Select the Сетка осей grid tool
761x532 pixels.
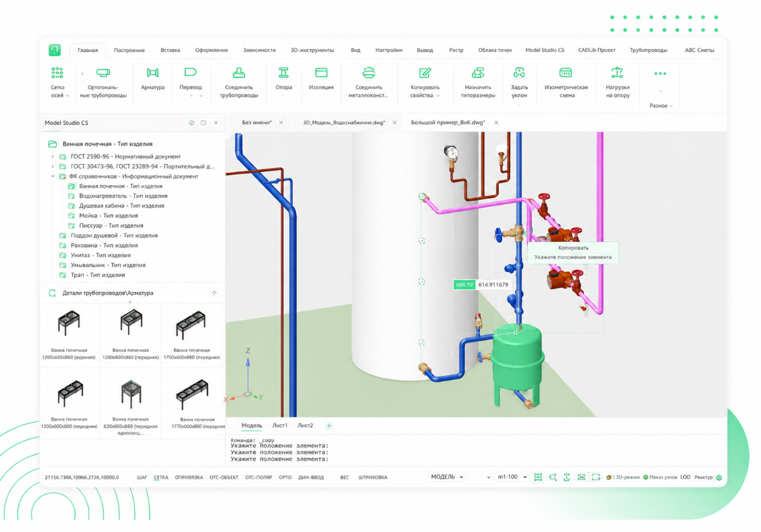click(x=57, y=83)
